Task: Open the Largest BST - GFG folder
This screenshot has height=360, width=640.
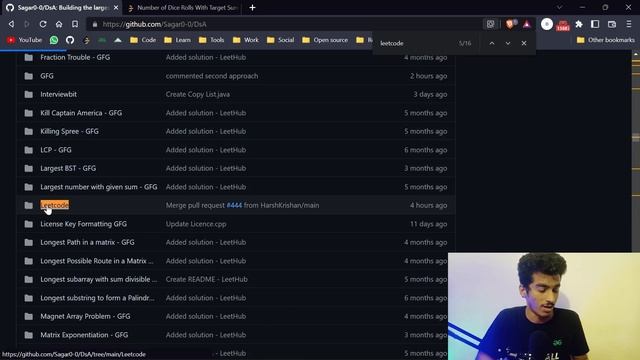Action: click(68, 169)
